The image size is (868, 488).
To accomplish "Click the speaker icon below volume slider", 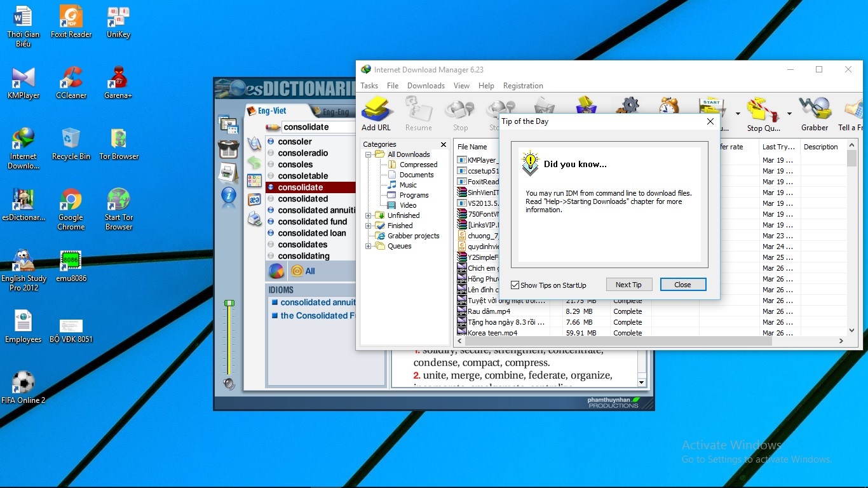I will click(229, 384).
